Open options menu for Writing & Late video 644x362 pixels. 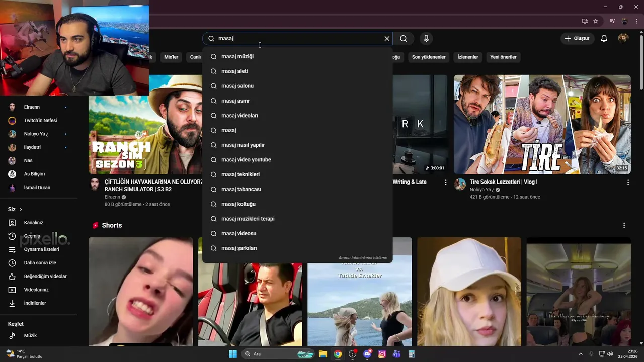click(445, 183)
